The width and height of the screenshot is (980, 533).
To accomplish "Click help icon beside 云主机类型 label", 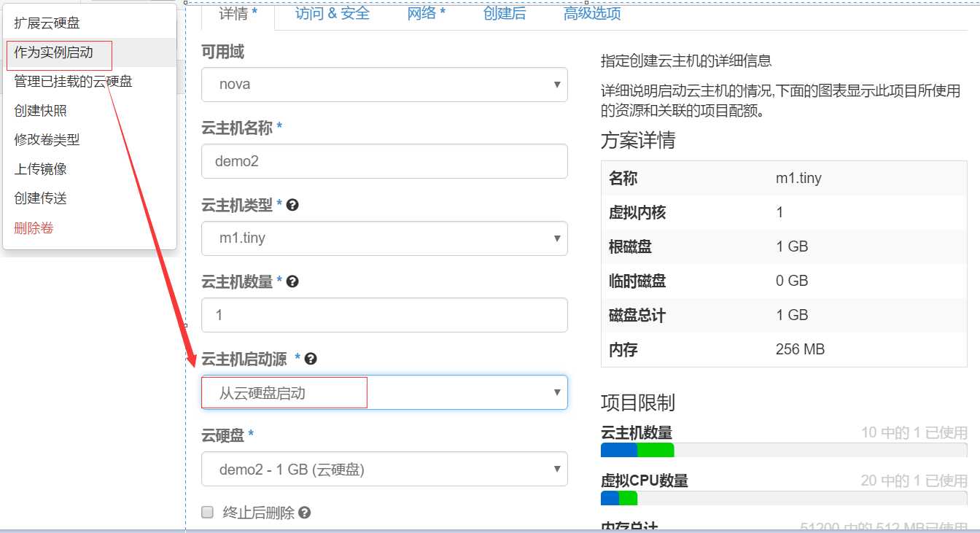I will (x=292, y=206).
